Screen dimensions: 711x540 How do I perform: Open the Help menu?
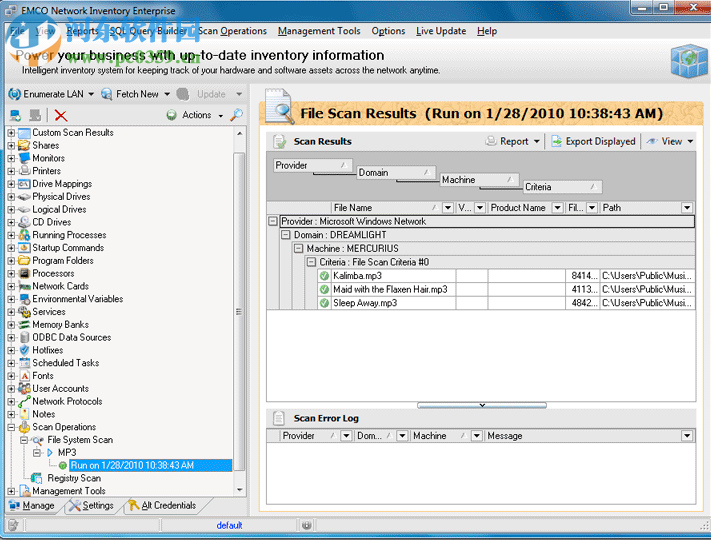(x=487, y=31)
